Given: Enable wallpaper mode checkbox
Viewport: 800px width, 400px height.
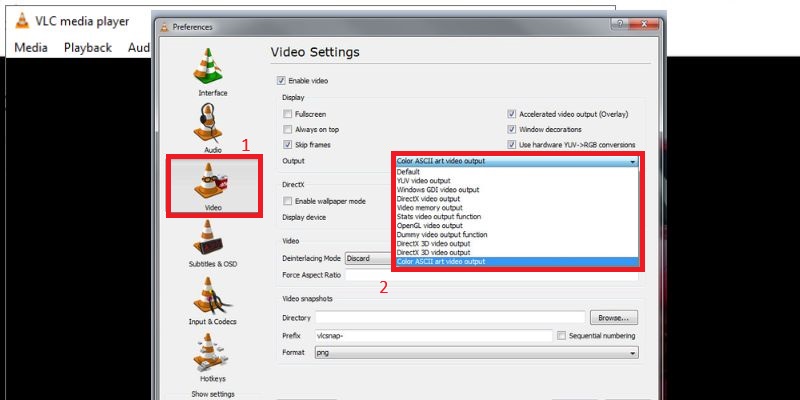Looking at the screenshot, I should coord(288,201).
